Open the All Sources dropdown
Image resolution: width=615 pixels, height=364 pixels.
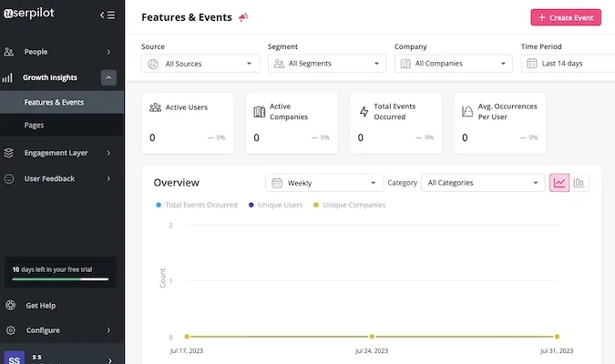coord(200,64)
